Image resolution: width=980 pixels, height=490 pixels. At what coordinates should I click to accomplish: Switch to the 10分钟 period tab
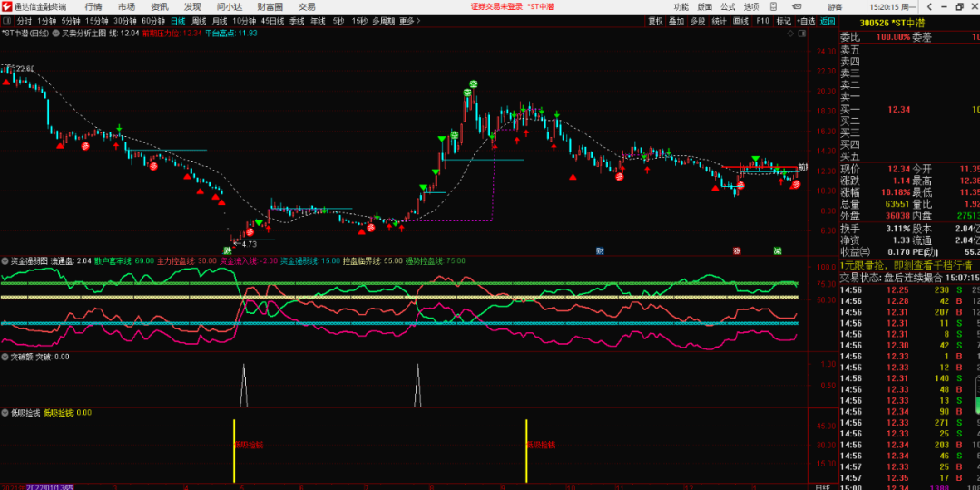244,20
